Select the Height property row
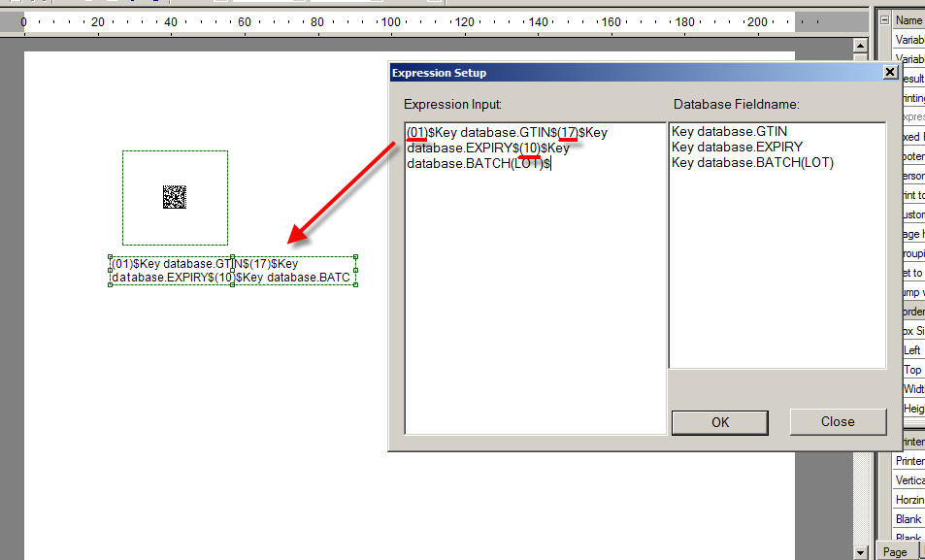The width and height of the screenshot is (925, 560). pyautogui.click(x=913, y=409)
